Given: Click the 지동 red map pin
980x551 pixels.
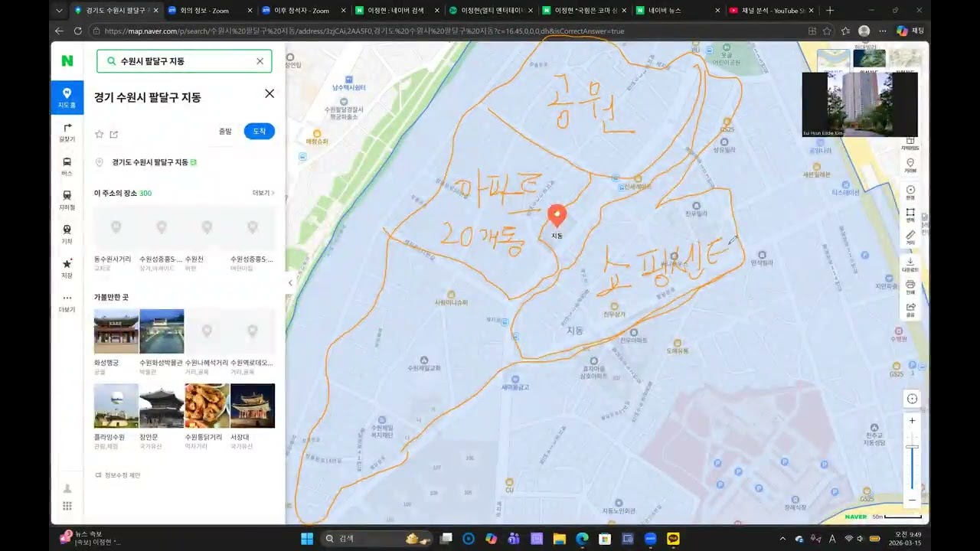Looking at the screenshot, I should [557, 216].
